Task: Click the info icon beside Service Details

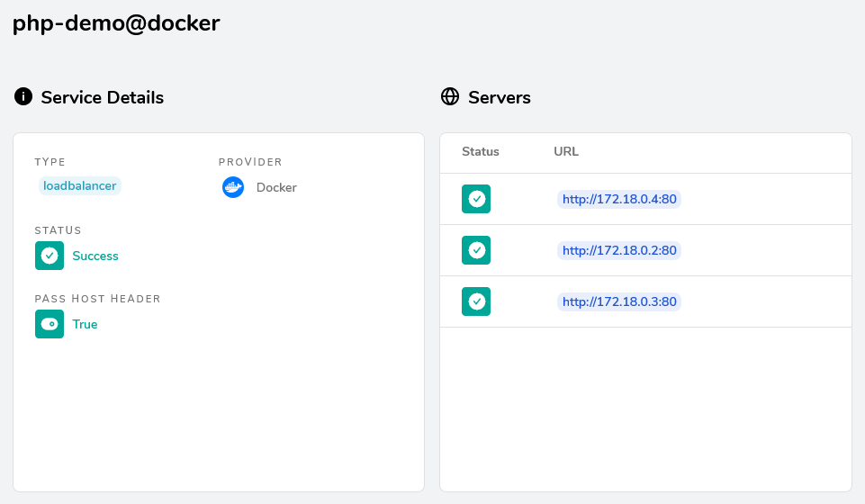Action: pyautogui.click(x=23, y=96)
